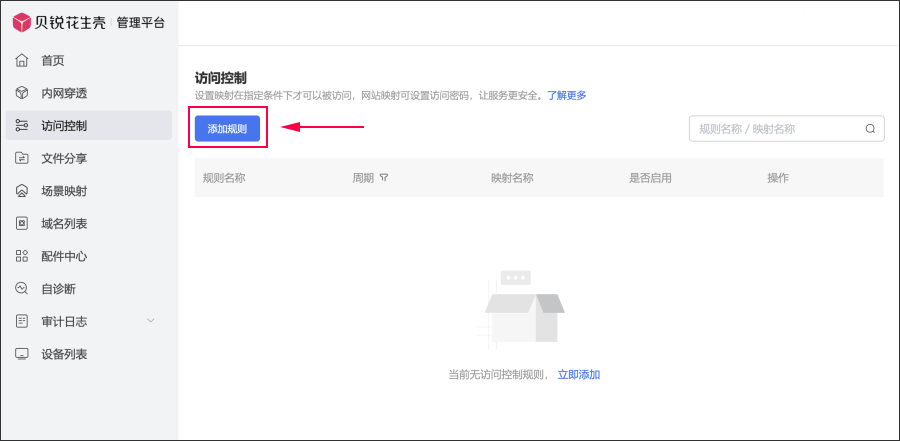Click the 文件分享 folder icon

(22, 158)
